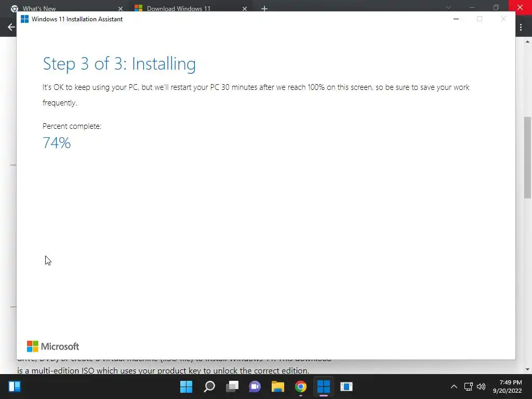This screenshot has height=399, width=532.
Task: Click the Percent complete label
Action: click(x=72, y=126)
